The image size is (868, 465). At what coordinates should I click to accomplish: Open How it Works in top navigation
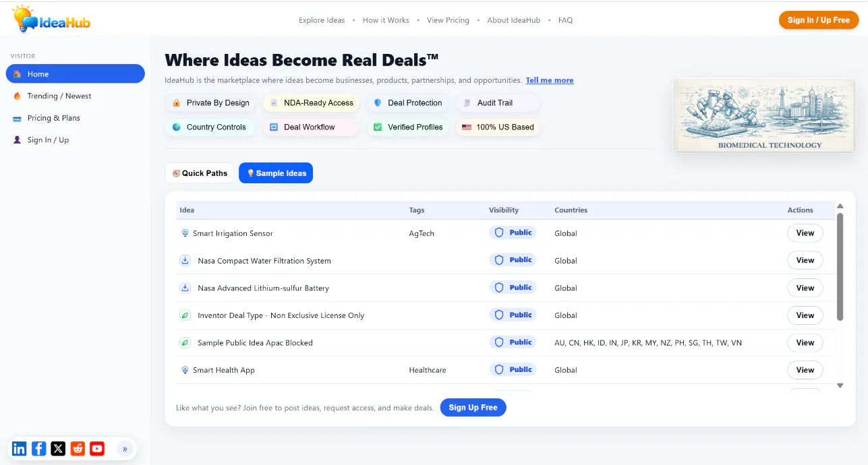[386, 20]
